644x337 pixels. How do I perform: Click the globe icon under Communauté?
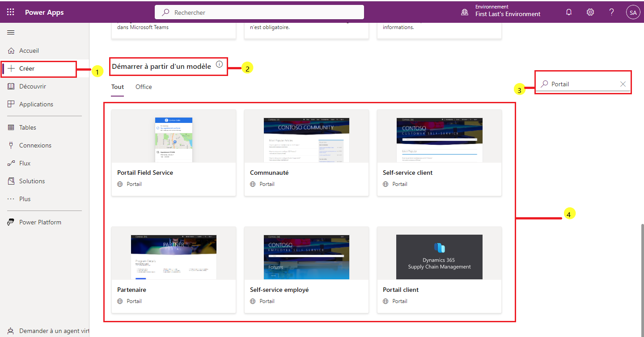coord(253,184)
